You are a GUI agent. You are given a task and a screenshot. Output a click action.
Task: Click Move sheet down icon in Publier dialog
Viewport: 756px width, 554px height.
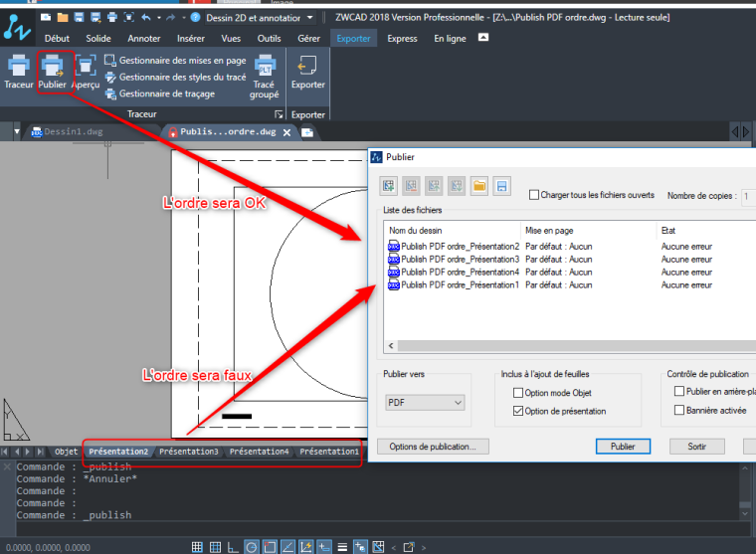click(457, 186)
